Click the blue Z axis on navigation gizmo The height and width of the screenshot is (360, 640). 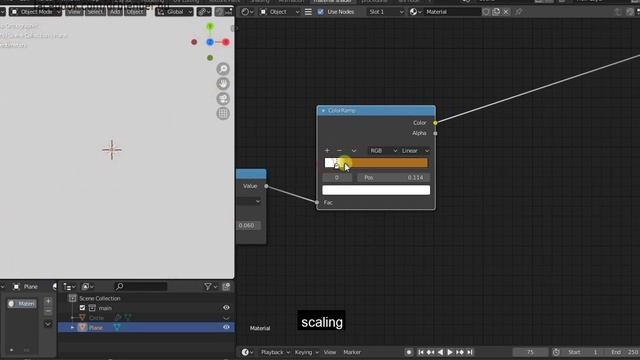(x=210, y=42)
